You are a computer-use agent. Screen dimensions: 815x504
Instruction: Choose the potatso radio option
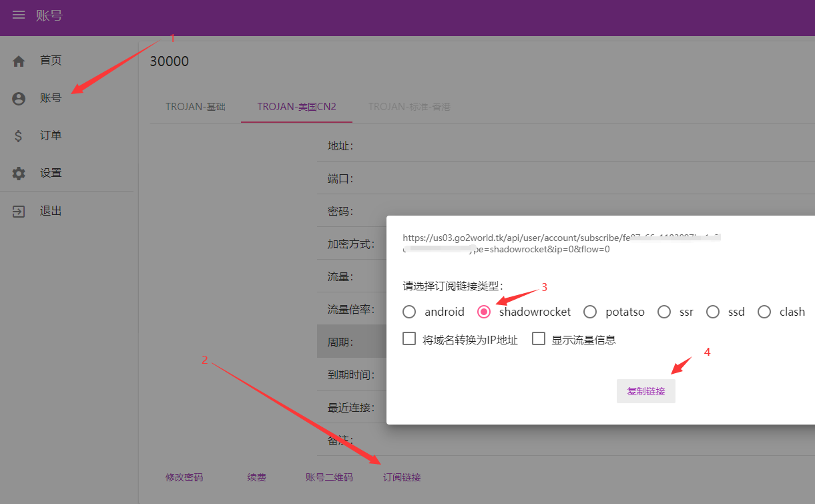(590, 312)
